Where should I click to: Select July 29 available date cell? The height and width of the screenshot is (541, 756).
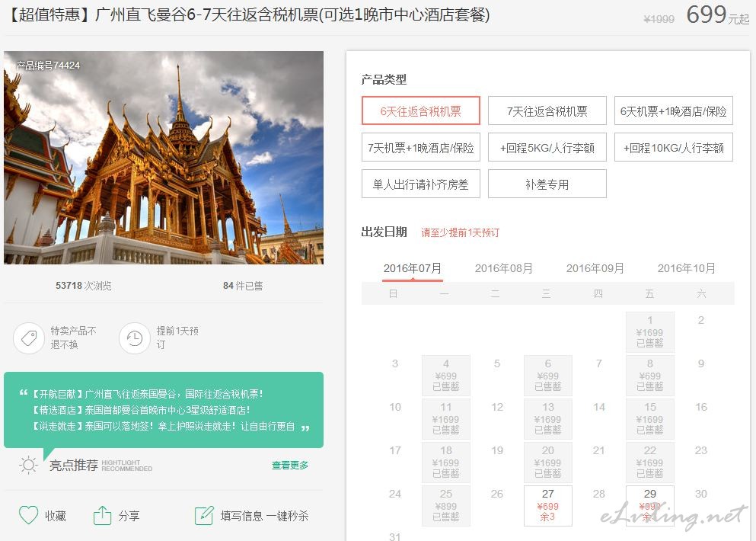click(650, 505)
